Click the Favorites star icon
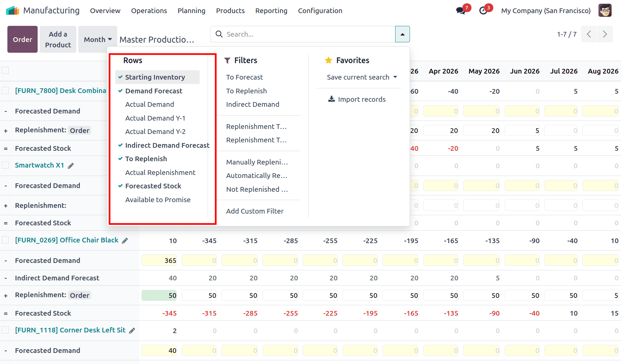Screen dimensions: 621x364 pyautogui.click(x=329, y=60)
